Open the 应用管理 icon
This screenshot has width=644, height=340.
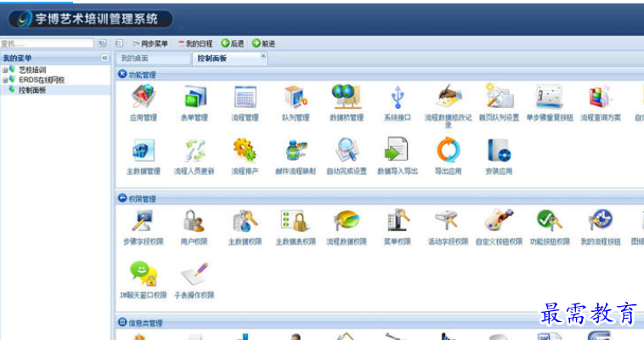(144, 97)
